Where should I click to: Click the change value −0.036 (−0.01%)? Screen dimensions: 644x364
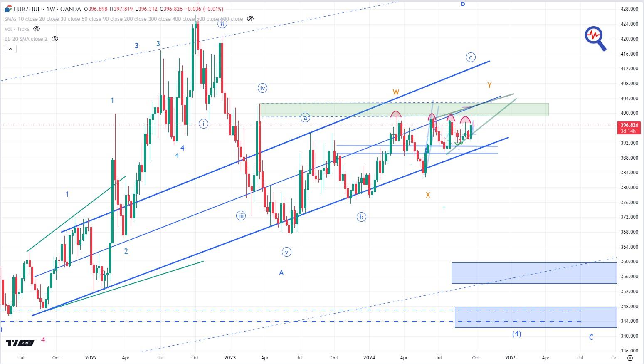204,9
